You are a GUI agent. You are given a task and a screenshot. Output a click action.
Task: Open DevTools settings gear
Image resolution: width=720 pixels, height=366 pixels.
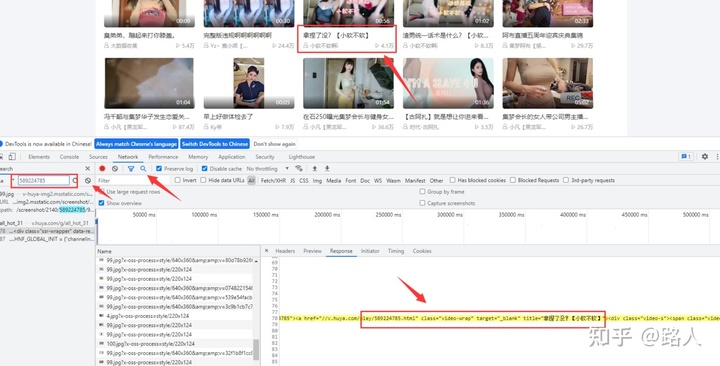705,157
